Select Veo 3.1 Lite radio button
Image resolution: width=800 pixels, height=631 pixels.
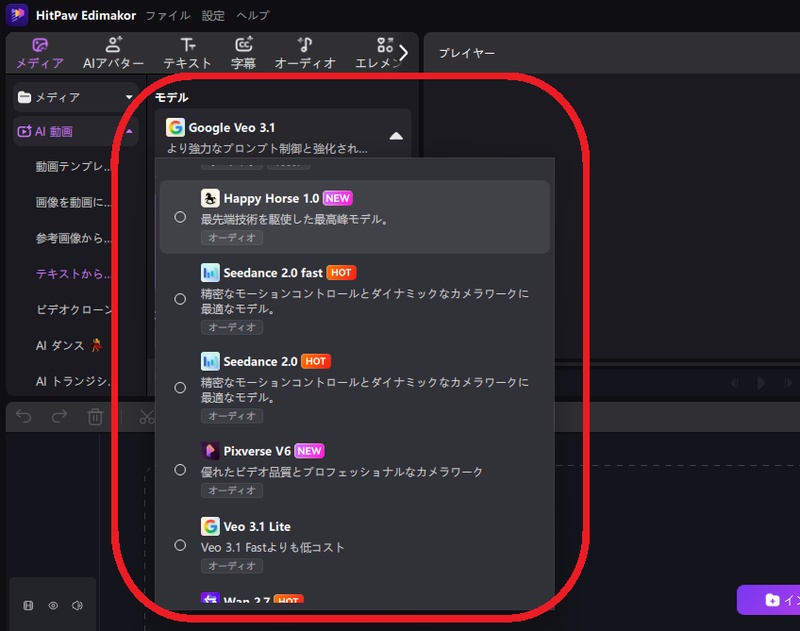tap(180, 545)
